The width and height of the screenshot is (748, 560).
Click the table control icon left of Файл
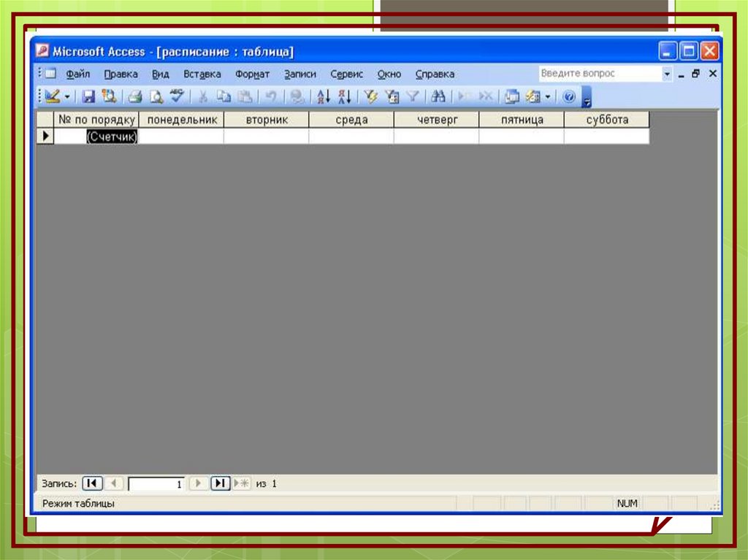(50, 74)
